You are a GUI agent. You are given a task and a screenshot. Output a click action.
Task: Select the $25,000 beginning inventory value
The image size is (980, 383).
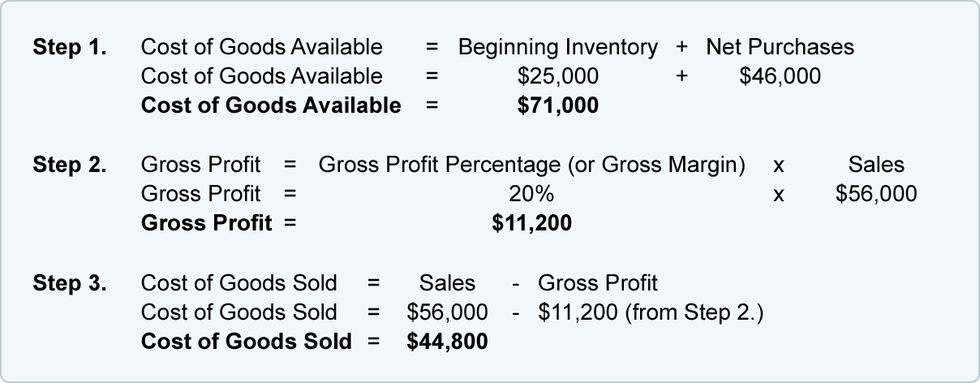558,77
